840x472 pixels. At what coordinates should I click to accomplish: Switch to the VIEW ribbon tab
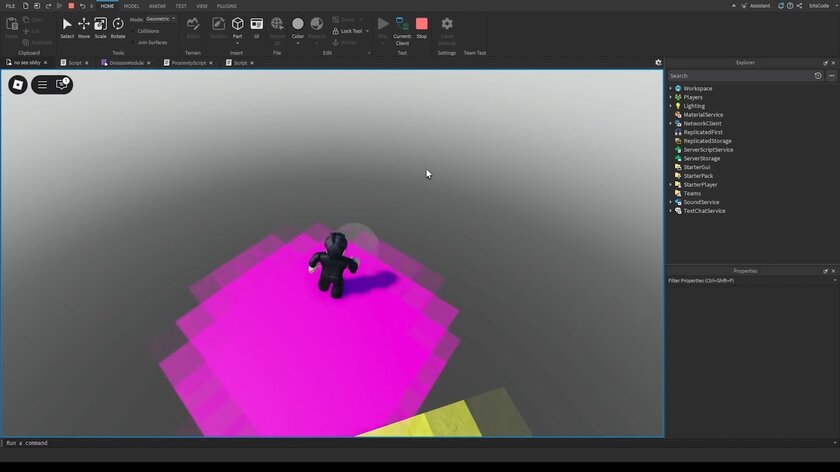[201, 6]
